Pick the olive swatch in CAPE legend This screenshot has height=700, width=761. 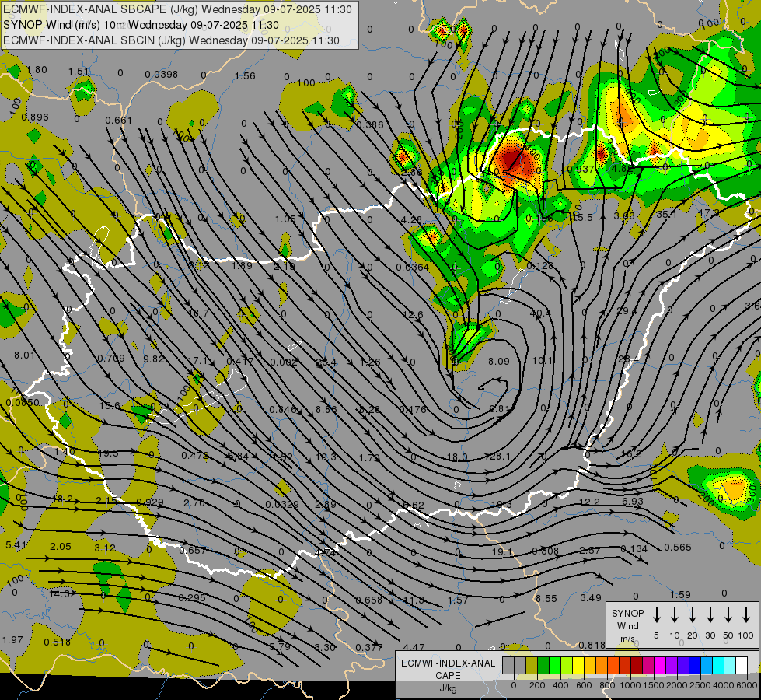point(532,666)
